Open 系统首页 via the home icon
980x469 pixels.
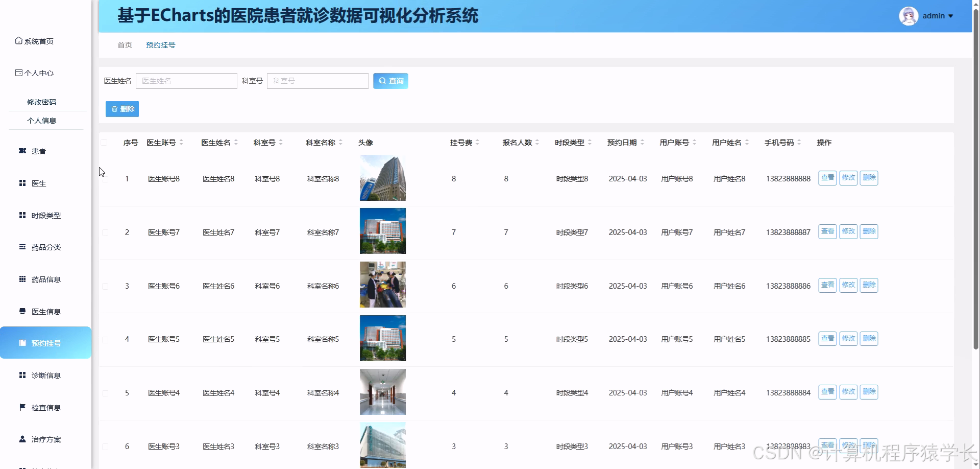(17, 41)
